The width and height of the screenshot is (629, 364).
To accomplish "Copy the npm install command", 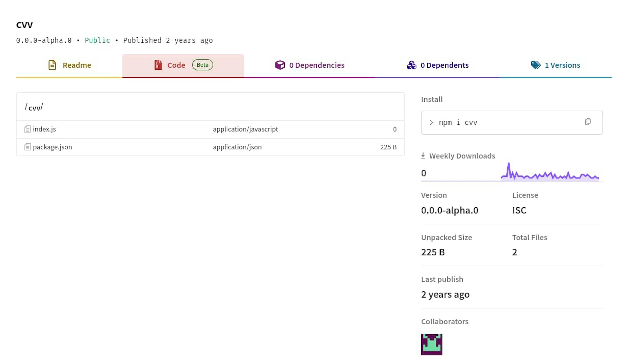I will point(588,122).
